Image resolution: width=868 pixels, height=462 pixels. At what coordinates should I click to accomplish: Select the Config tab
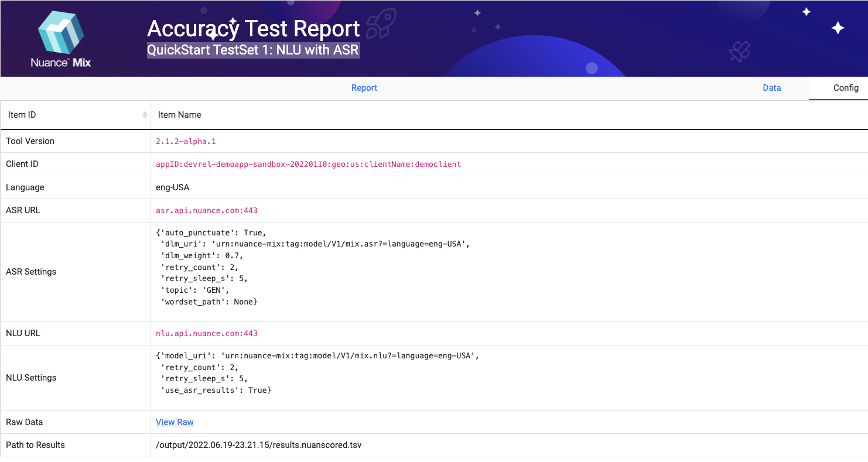(846, 88)
